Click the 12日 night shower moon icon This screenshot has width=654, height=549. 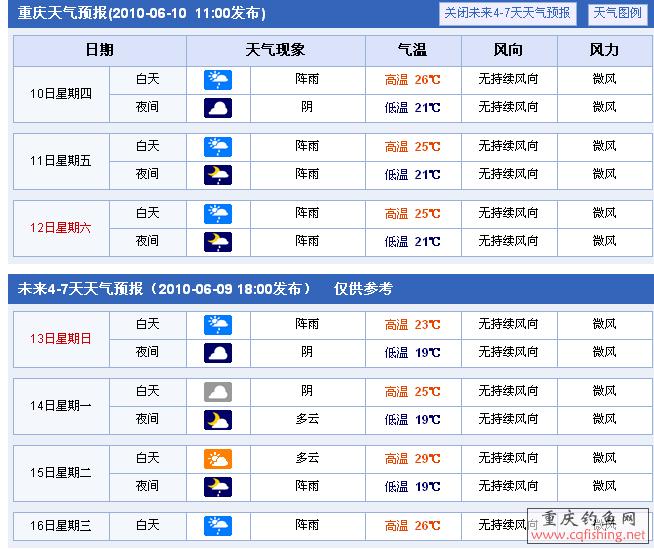218,242
